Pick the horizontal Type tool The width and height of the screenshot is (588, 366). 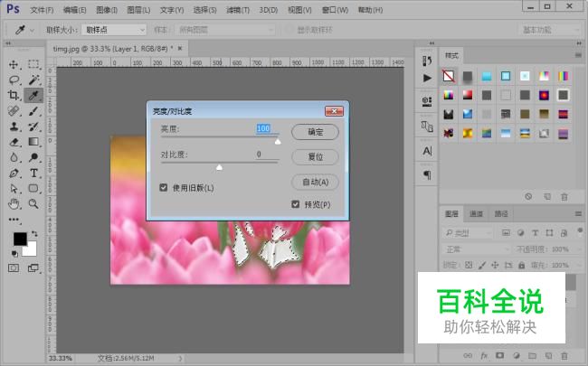[x=33, y=172]
